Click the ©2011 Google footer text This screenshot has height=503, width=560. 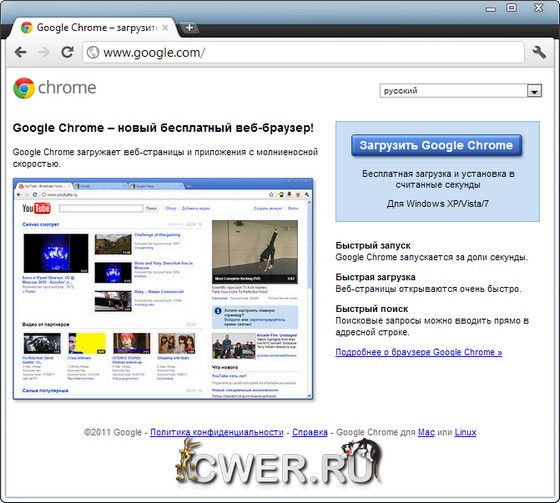(x=113, y=432)
